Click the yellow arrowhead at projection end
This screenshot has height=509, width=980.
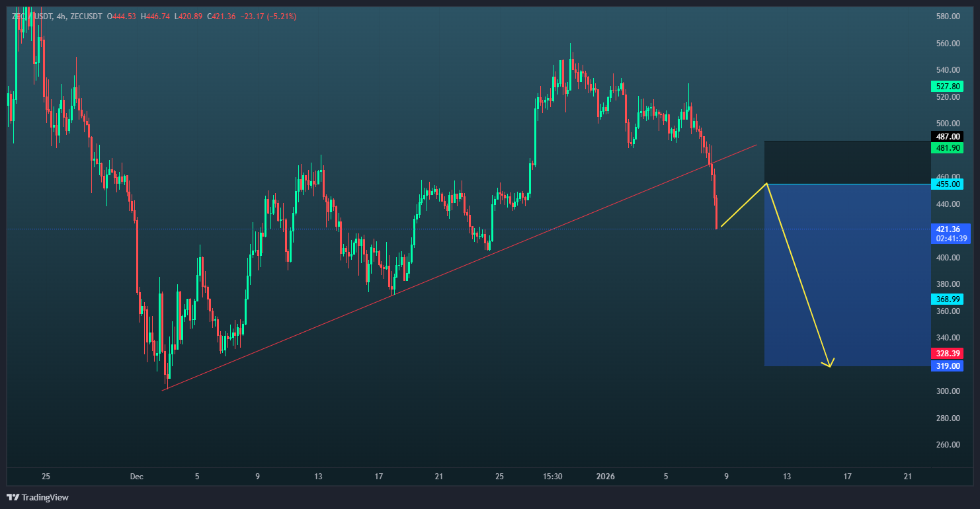click(829, 363)
